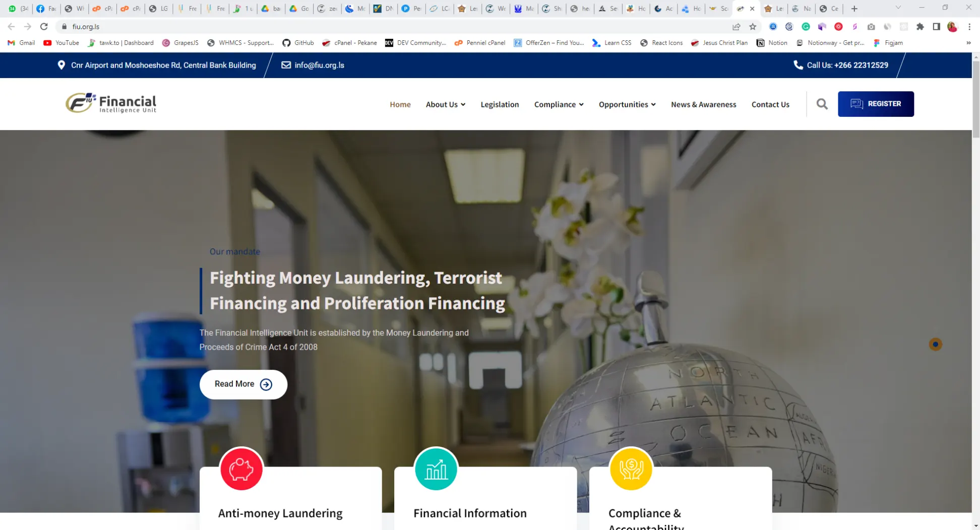980x530 pixels.
Task: Click the share page icon in address bar
Action: pyautogui.click(x=737, y=27)
